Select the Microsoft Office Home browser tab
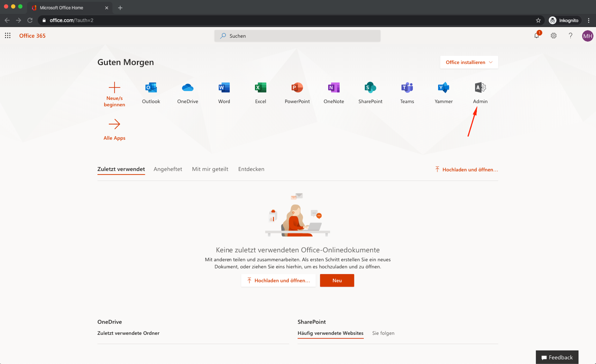Viewport: 596px width, 364px height. click(69, 8)
